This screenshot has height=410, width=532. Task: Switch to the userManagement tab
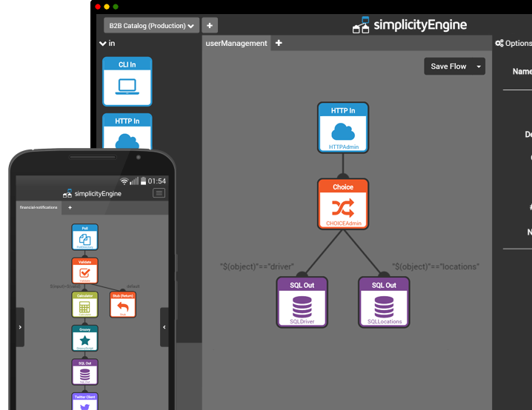[236, 44]
